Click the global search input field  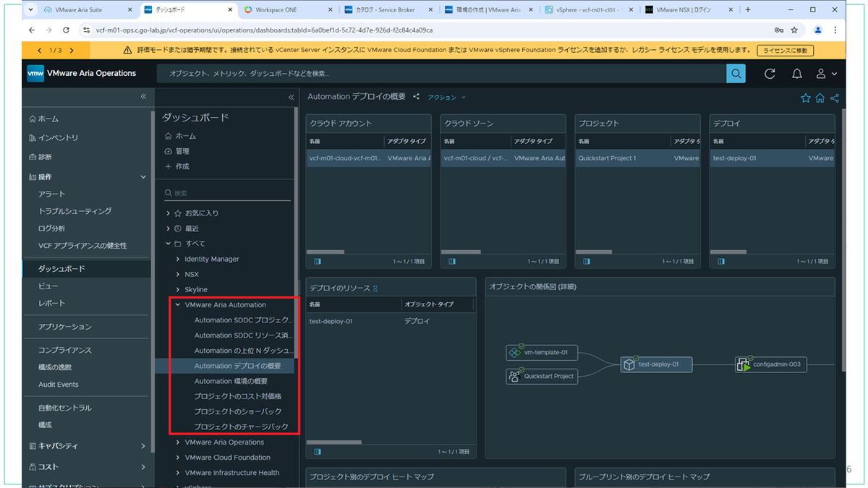coord(441,73)
